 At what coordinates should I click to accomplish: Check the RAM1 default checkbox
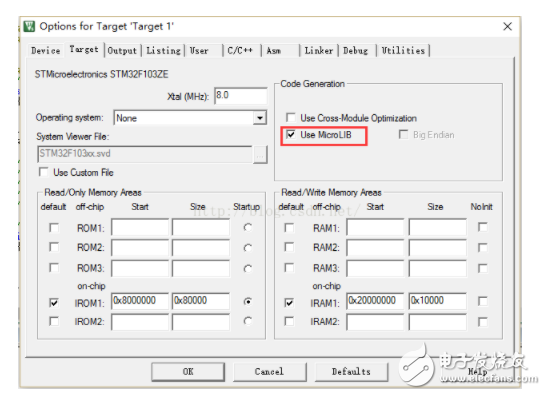[x=289, y=228]
